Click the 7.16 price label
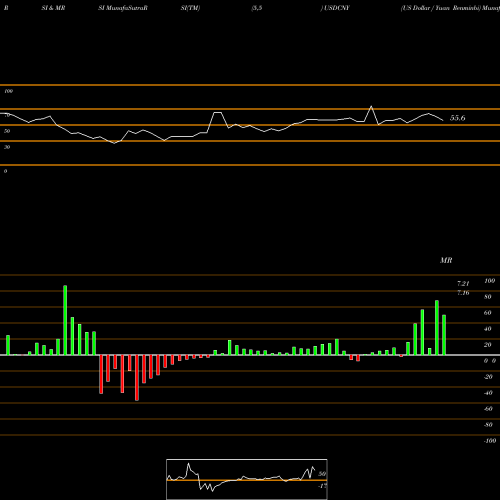Viewport: 500px width, 500px height. (x=463, y=293)
